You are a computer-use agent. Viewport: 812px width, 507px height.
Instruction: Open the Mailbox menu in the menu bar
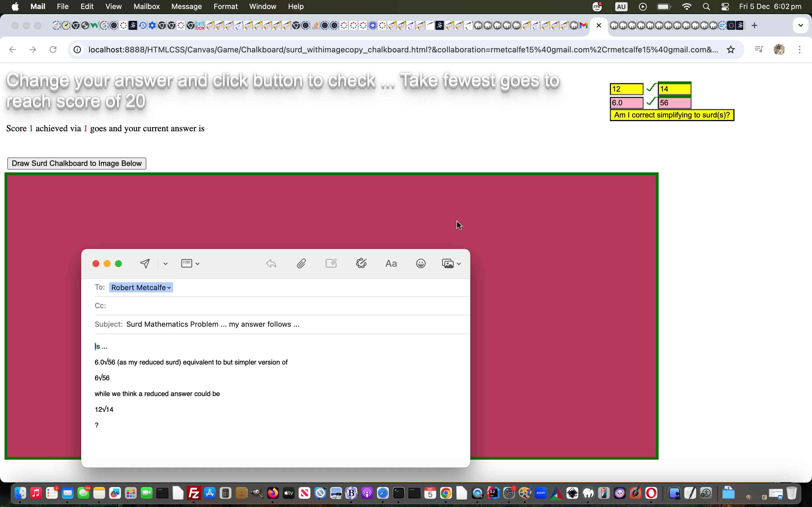pyautogui.click(x=146, y=6)
